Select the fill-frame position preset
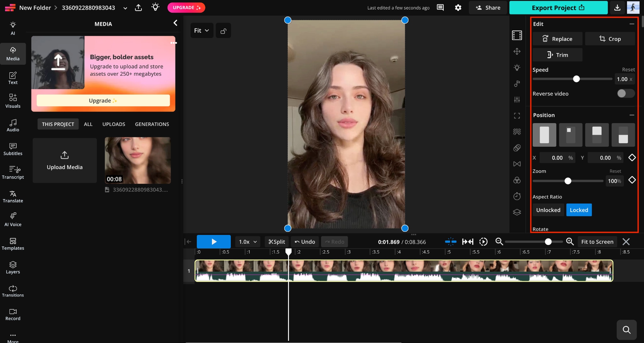Screen dimensions: 644x343 [x=544, y=135]
